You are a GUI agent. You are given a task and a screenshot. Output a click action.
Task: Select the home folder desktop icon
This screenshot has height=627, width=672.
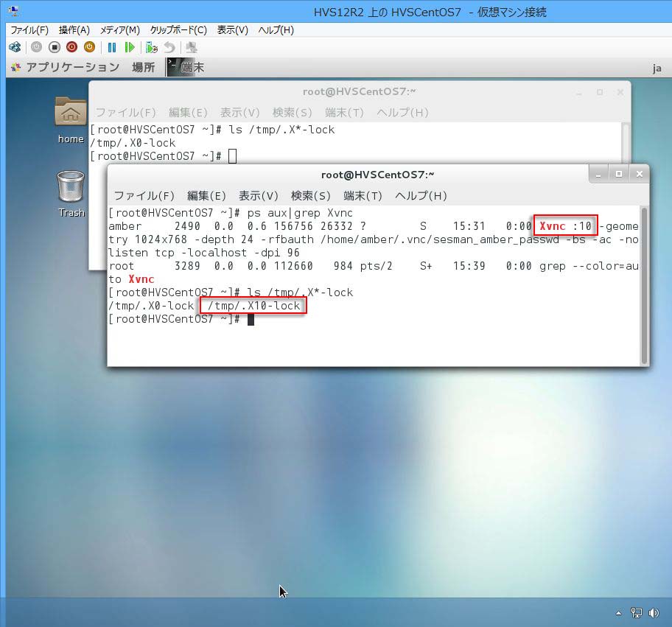(x=71, y=118)
